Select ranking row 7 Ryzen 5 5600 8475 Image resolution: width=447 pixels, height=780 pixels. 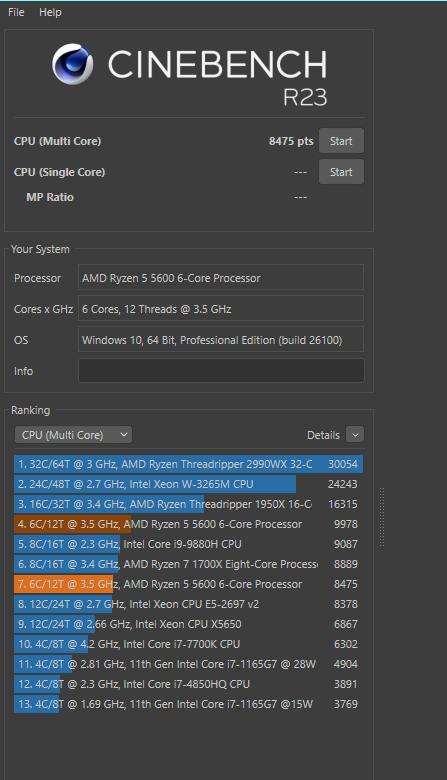click(x=188, y=584)
